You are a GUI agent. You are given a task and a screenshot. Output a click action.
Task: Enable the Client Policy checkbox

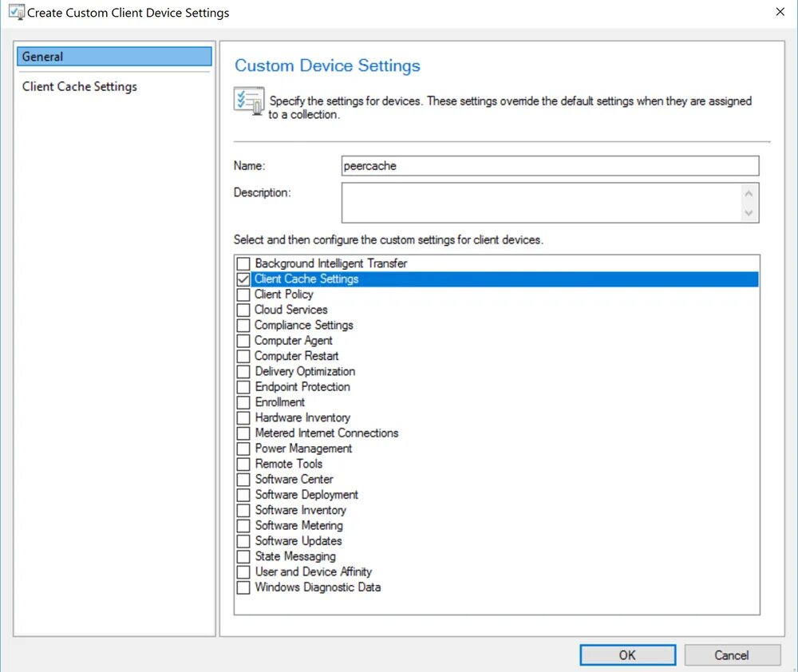click(243, 294)
